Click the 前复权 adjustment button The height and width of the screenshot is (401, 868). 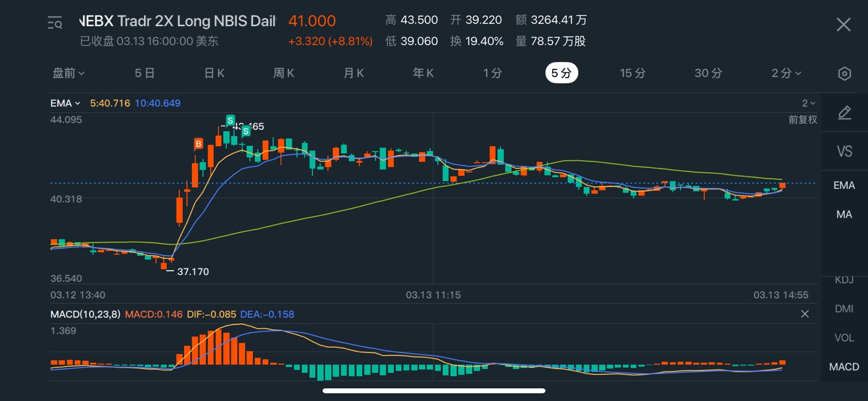pos(803,120)
